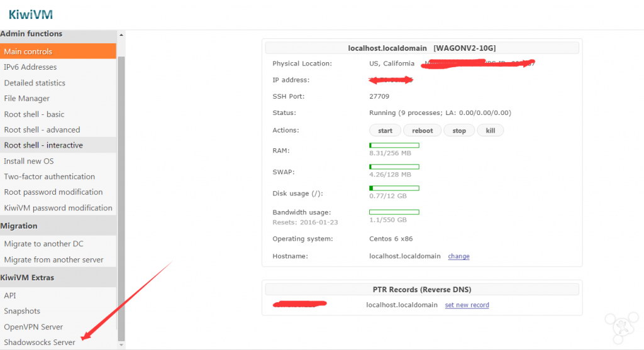Click sidebar scrollbar down arrow
This screenshot has width=644, height=350.
[121, 345]
